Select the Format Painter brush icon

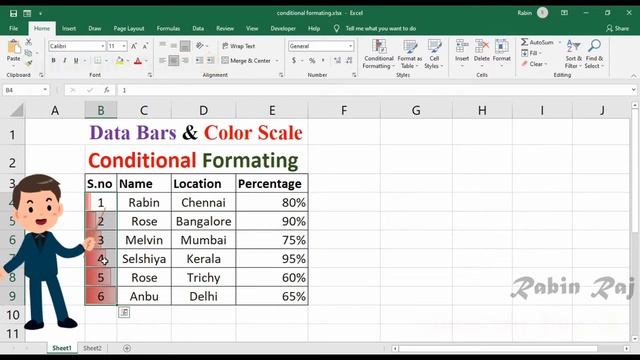pos(29,63)
